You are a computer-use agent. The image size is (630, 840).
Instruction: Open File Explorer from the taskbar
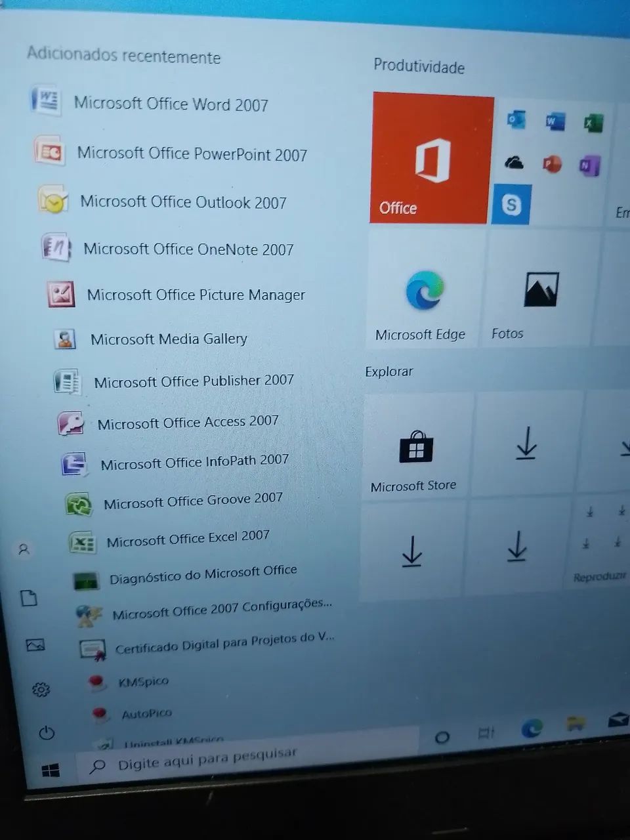tap(576, 723)
